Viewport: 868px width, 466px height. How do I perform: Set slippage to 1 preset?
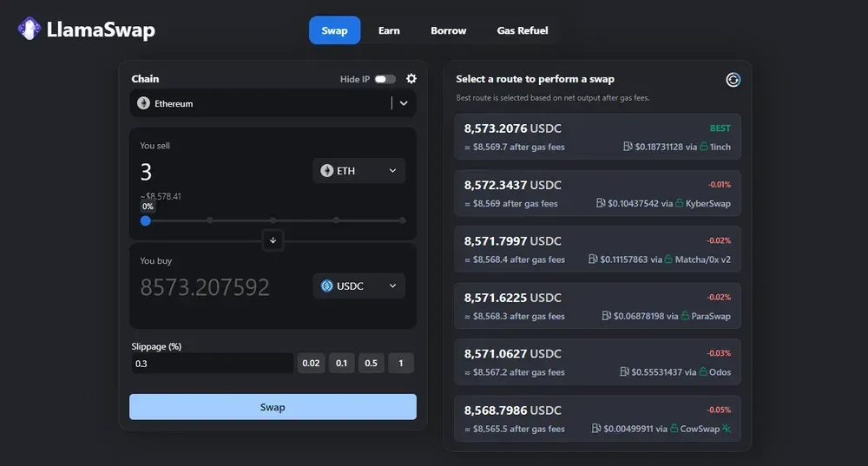(401, 363)
